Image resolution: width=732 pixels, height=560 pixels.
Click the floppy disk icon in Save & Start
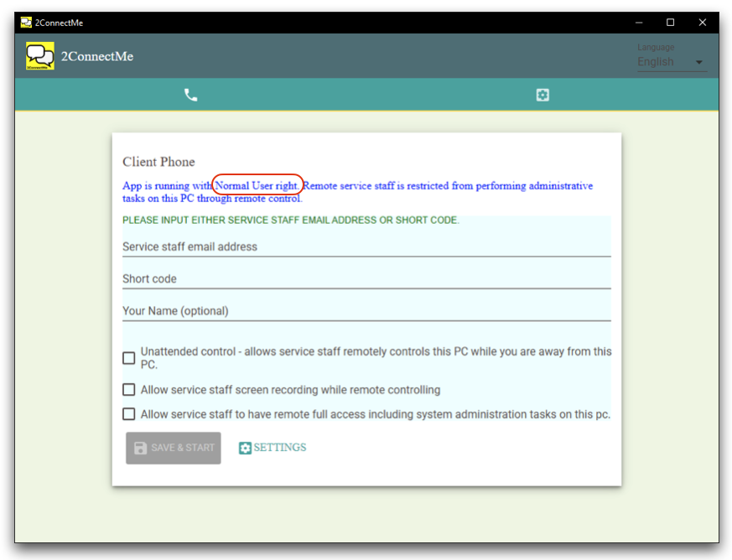pos(140,448)
